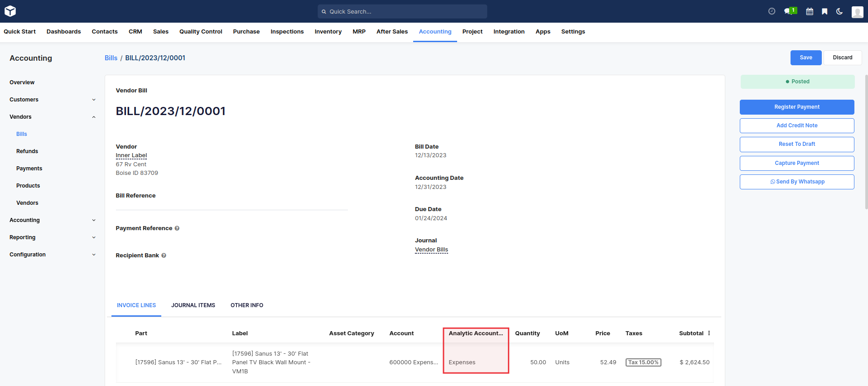The image size is (868, 386).
Task: Open column options kebab menu in table
Action: point(709,333)
